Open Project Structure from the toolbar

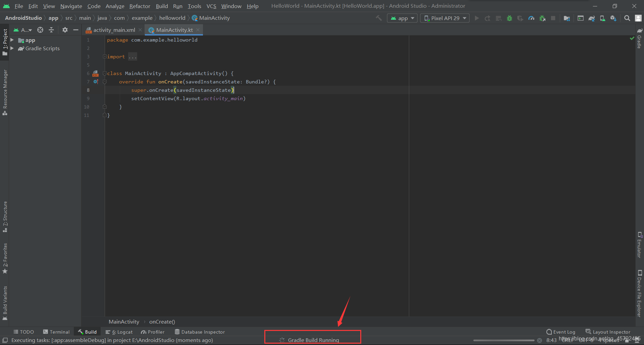tap(567, 18)
